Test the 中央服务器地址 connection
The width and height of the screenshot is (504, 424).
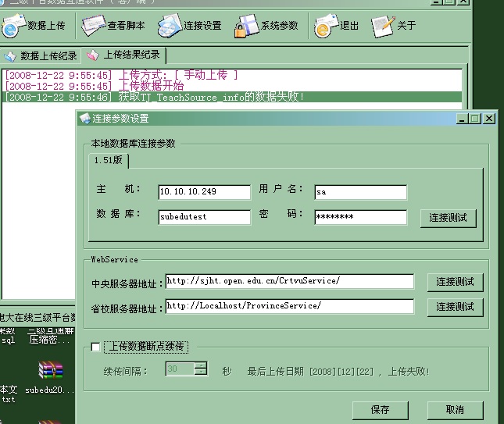(455, 282)
